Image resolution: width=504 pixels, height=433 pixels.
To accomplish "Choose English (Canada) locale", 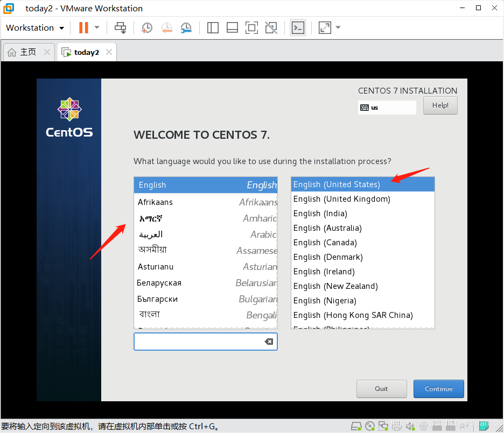I will pos(362,243).
